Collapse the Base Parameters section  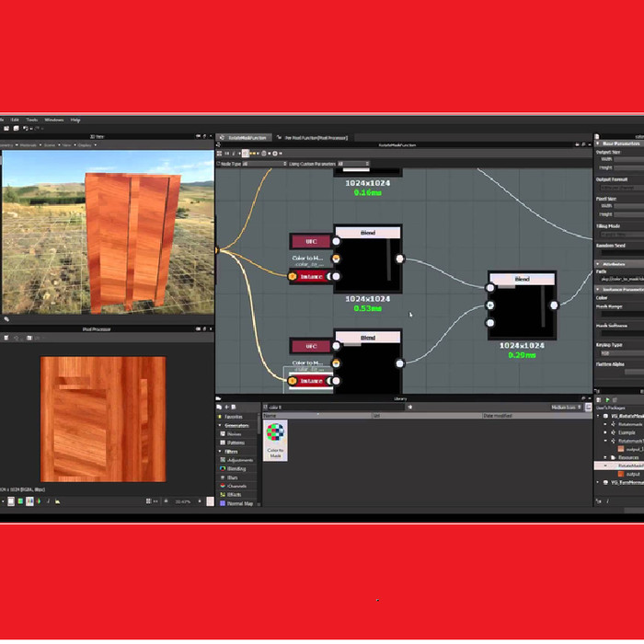click(x=598, y=144)
